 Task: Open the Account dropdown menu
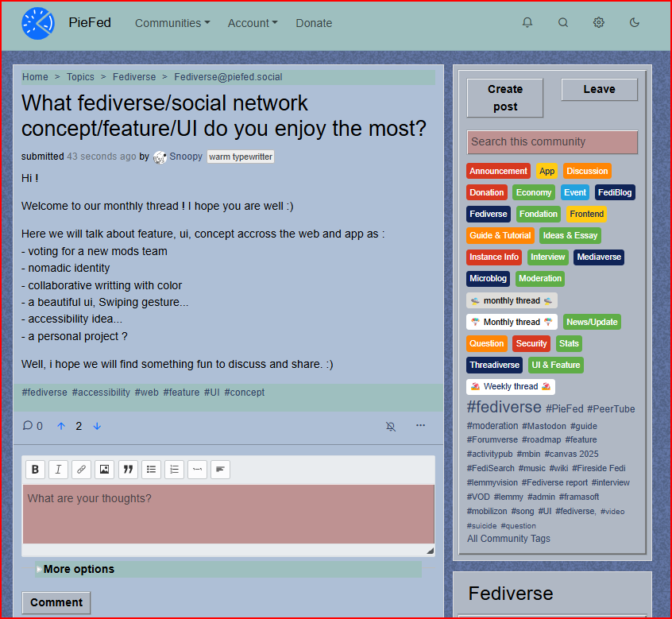[x=253, y=23]
